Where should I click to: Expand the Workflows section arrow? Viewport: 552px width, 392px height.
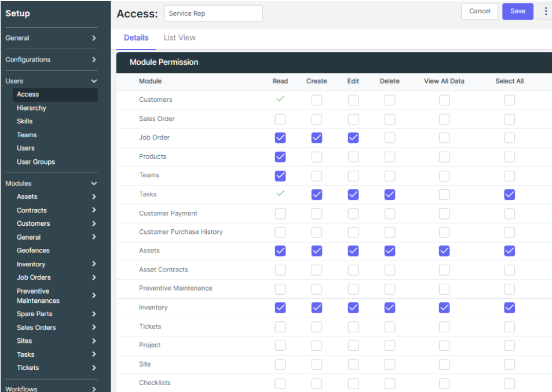(x=94, y=389)
